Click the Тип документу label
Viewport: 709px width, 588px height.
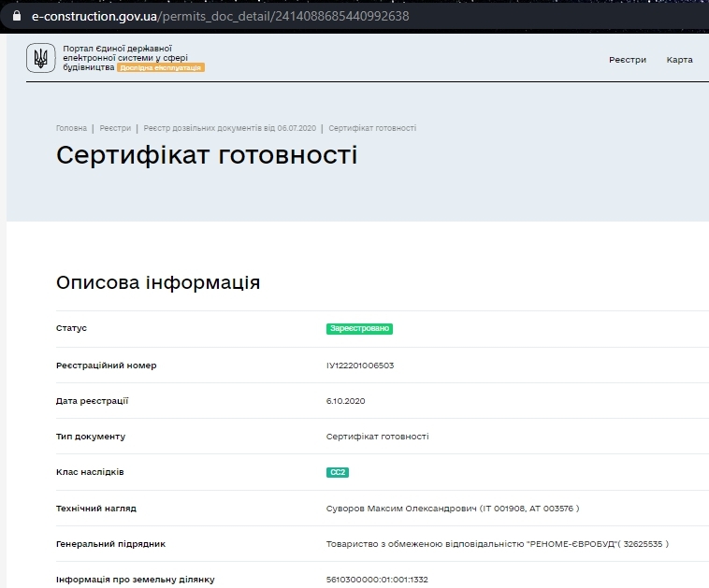click(x=91, y=437)
